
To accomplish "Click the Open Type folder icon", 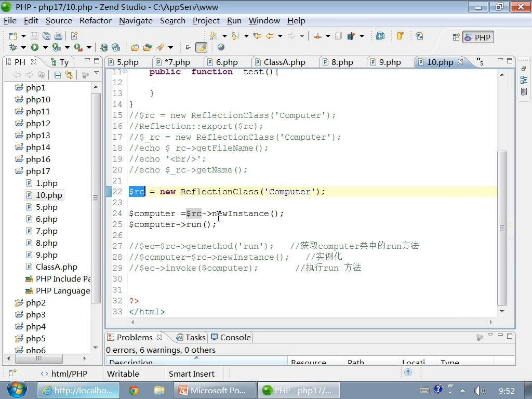I will coord(135,47).
